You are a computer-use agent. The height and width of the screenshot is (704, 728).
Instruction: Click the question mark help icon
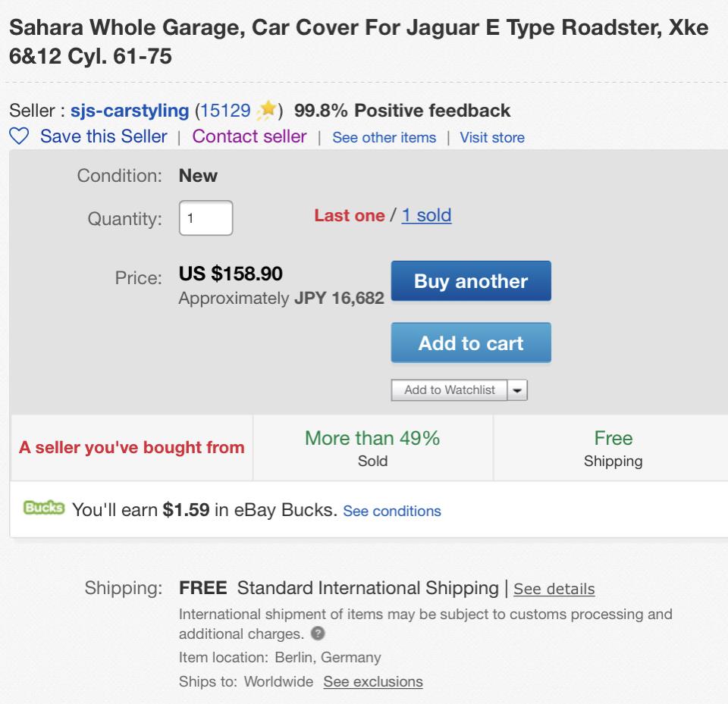(318, 633)
